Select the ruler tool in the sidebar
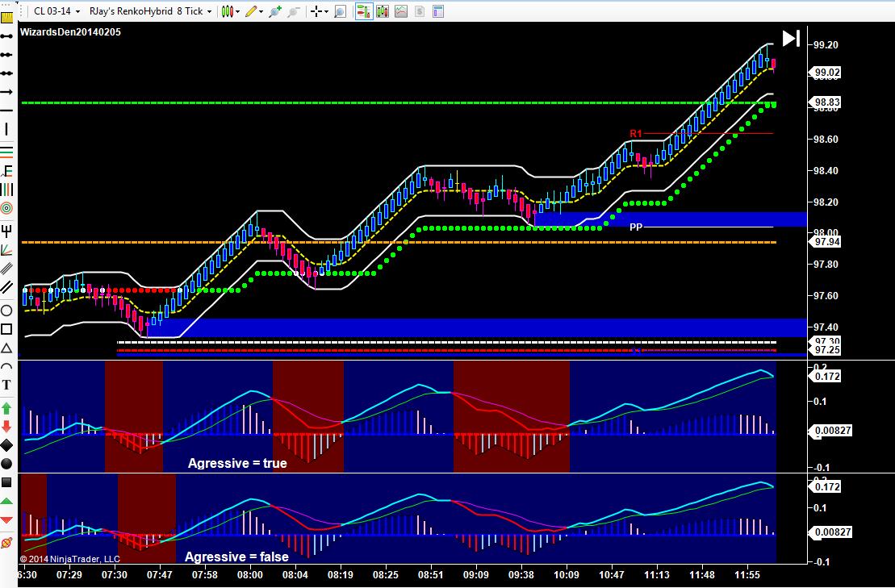This screenshot has width=895, height=588. (6, 17)
